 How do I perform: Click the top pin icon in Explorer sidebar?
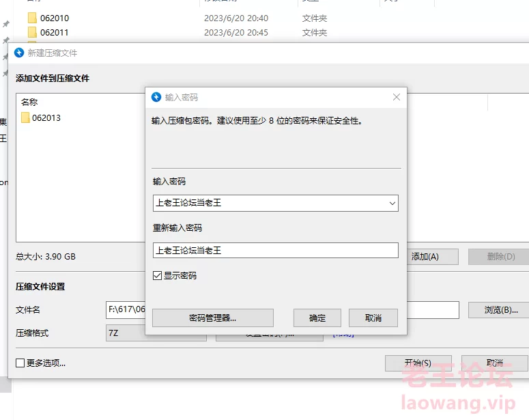(x=5, y=25)
